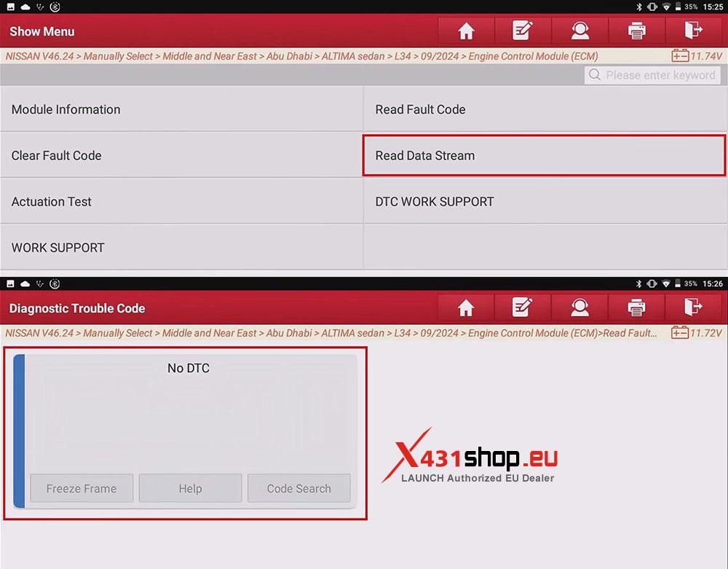Click Freeze Frame button
Screen dimensions: 728x569
(x=82, y=488)
